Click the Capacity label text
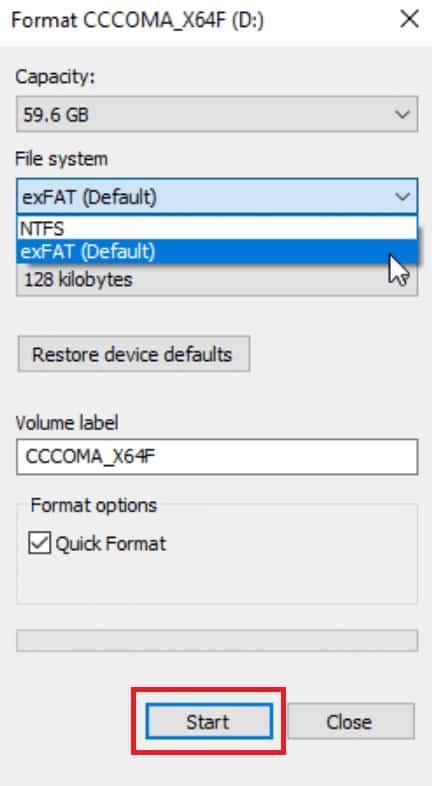The image size is (432, 786). tap(55, 77)
